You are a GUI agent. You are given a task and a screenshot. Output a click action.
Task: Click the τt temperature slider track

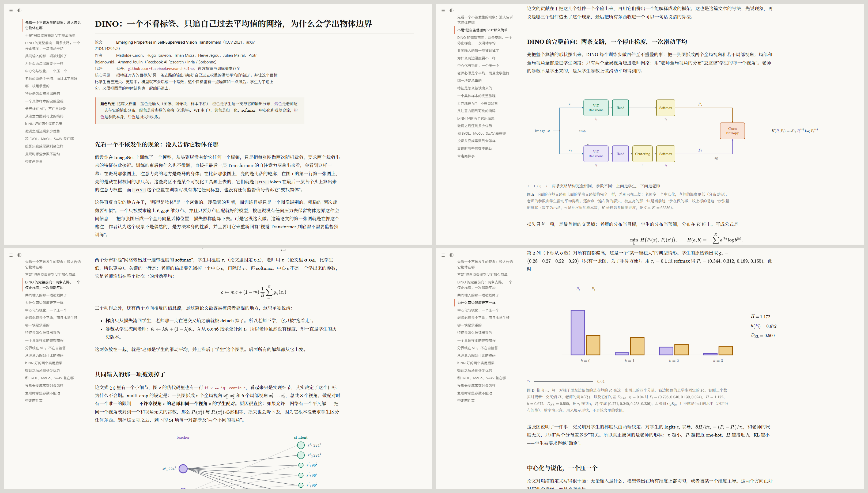point(563,381)
